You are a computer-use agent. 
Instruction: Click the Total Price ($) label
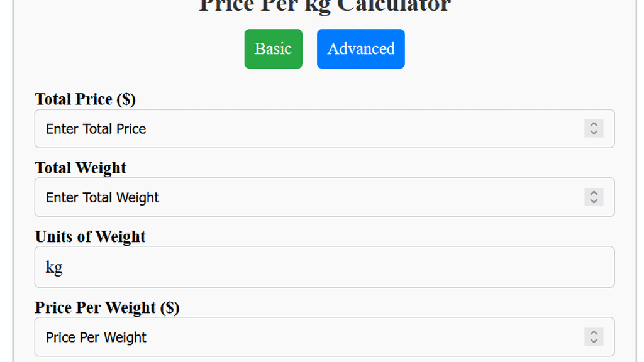[x=85, y=99]
